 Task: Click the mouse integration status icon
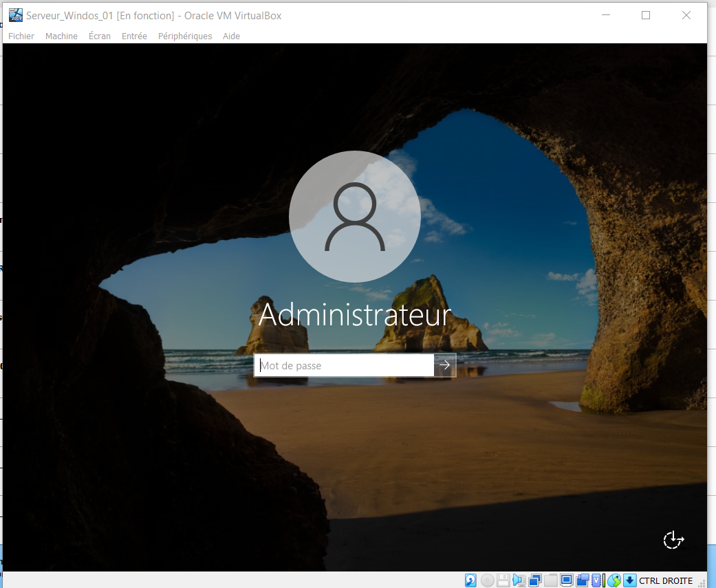[614, 580]
